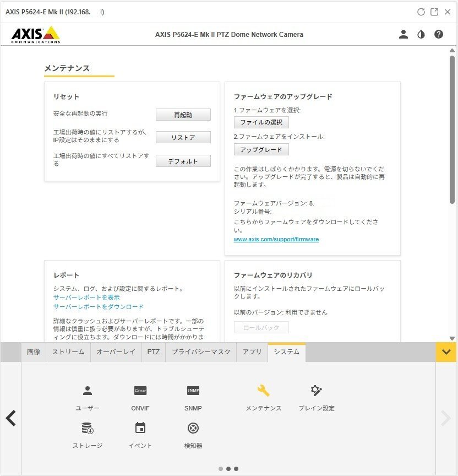This screenshot has width=458, height=476.
Task: Open the SNMP settings icon
Action: pyautogui.click(x=193, y=391)
